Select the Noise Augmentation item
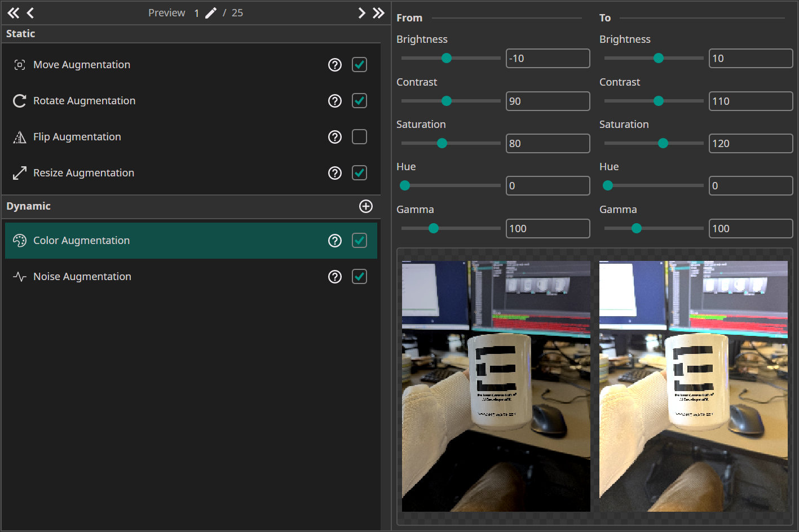The height and width of the screenshot is (532, 799). pos(82,277)
